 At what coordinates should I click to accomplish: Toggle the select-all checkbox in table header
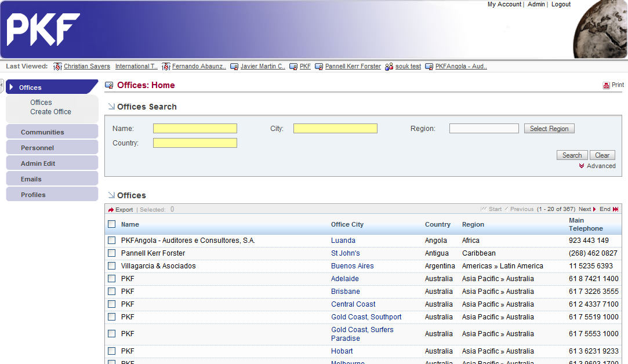point(112,224)
